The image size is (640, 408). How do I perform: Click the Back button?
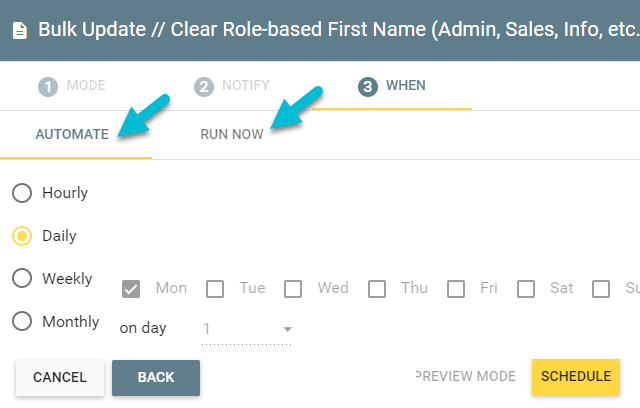(156, 377)
